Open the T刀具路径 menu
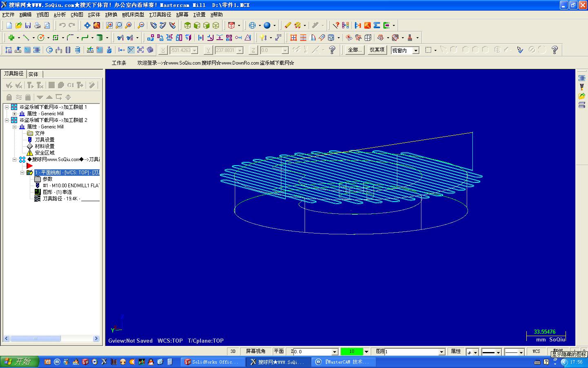Image resolution: width=588 pixels, height=368 pixels. click(x=160, y=15)
